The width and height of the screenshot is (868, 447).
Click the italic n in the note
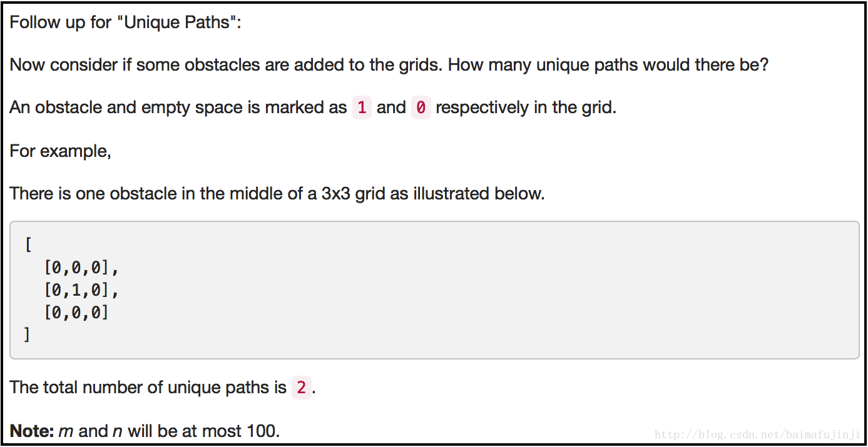tap(118, 431)
